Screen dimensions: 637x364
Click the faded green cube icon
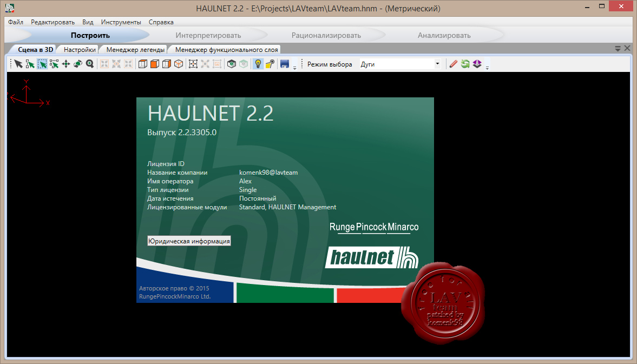(244, 64)
